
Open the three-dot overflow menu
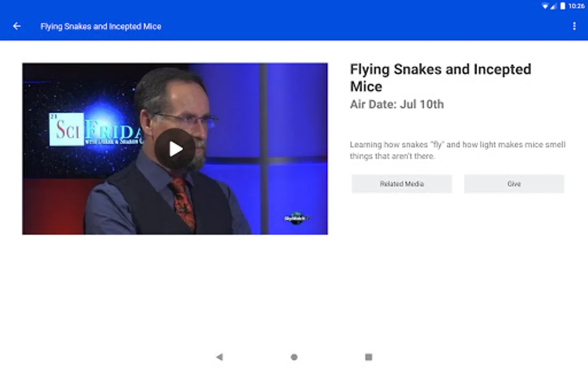(574, 26)
